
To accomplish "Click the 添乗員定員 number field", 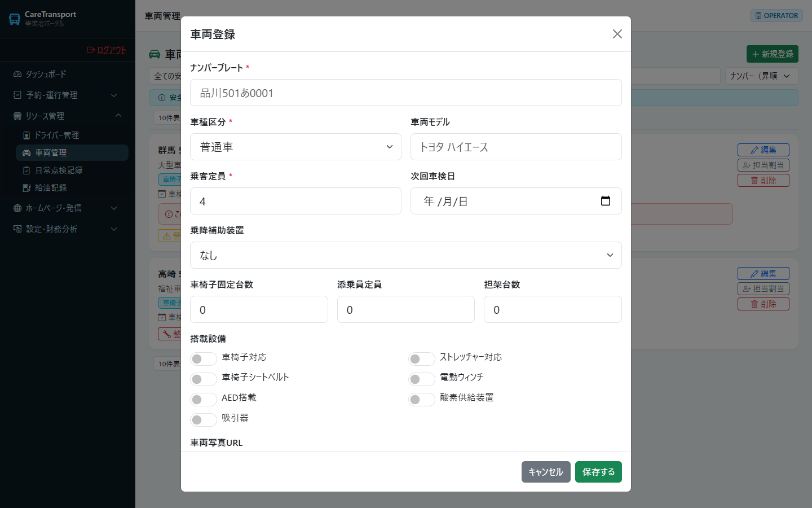I will (406, 309).
